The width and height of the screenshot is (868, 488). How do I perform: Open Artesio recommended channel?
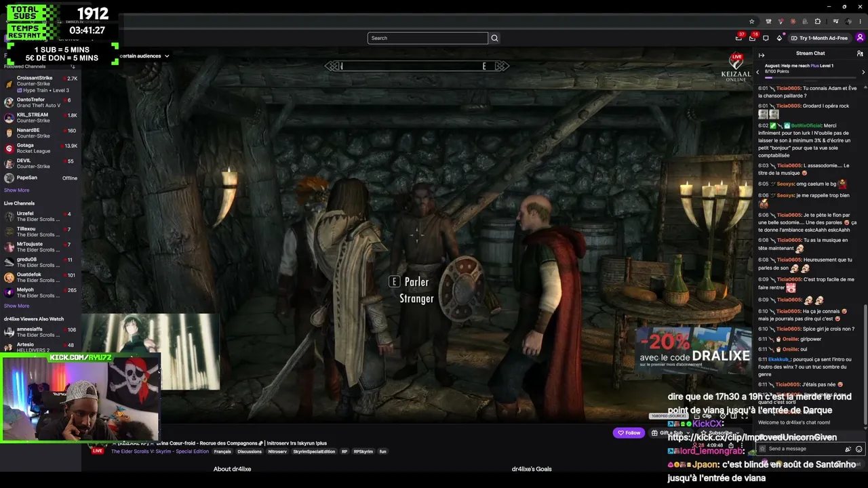(x=41, y=347)
